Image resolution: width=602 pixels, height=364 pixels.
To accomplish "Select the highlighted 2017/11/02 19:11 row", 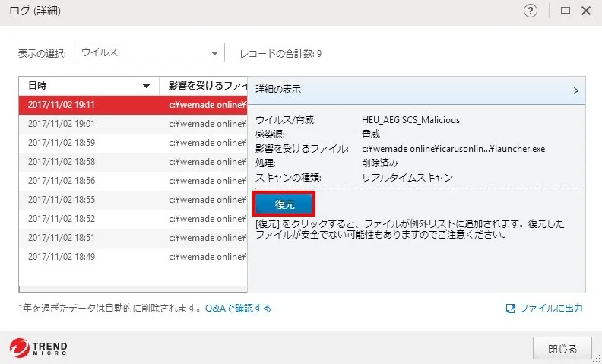I will tap(133, 105).
